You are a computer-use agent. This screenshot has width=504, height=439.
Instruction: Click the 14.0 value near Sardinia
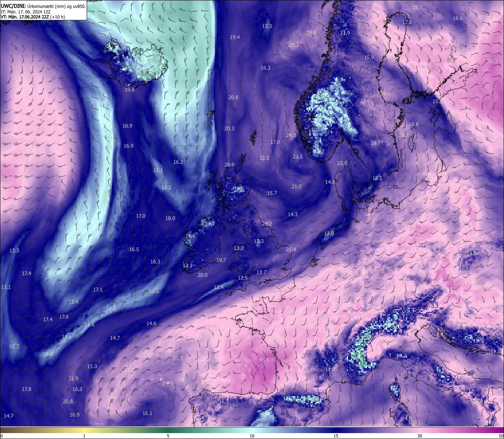coord(407,419)
